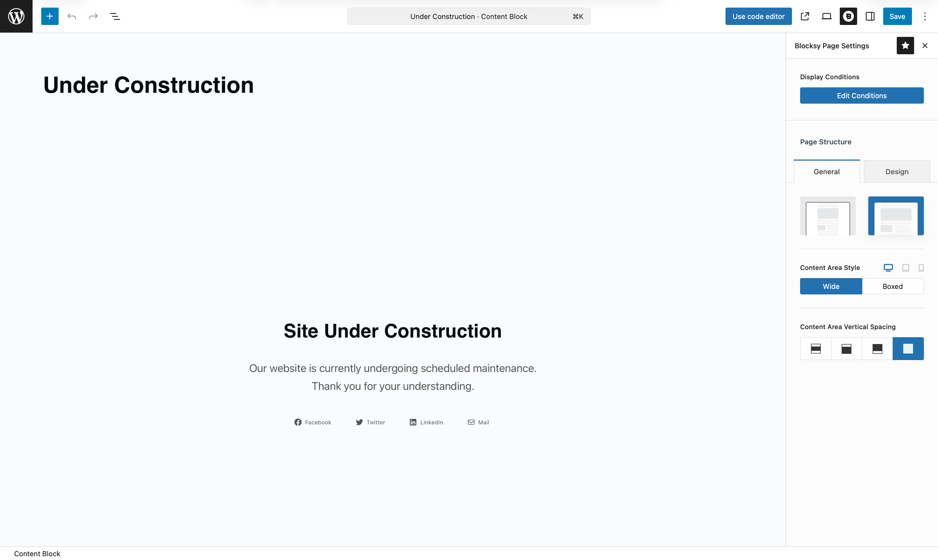
Task: Select top only vertical spacing
Action: 847,349
